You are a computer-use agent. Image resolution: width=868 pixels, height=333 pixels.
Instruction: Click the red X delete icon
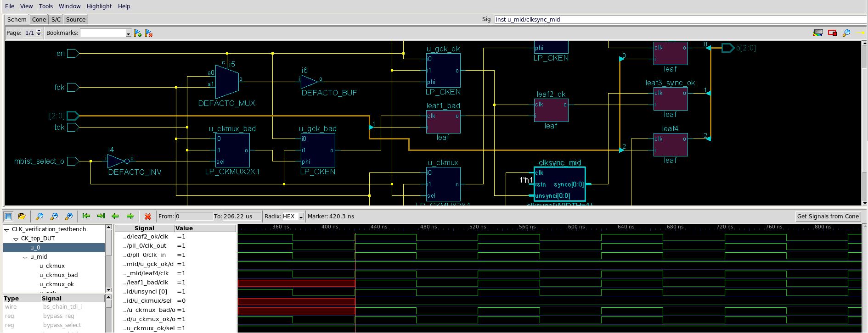click(147, 216)
